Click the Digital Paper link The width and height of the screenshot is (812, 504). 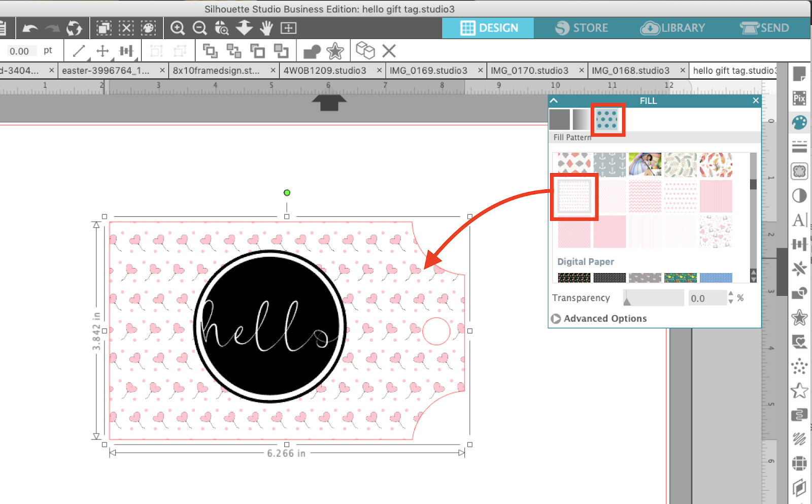585,261
